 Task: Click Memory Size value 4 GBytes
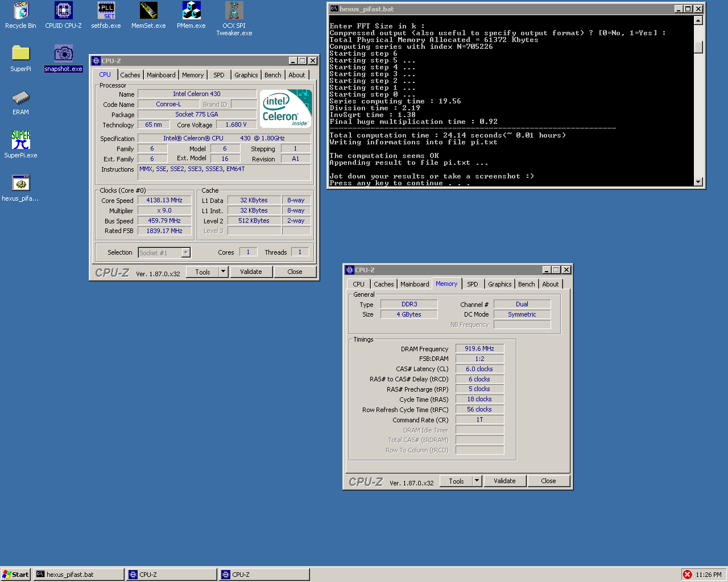pos(409,314)
